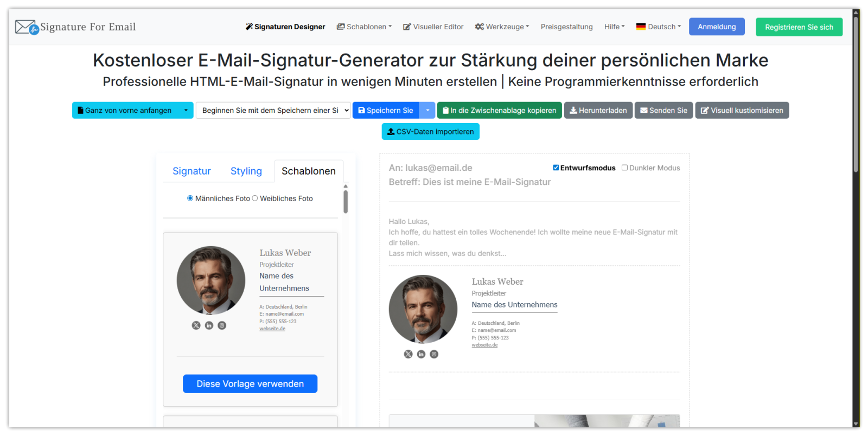Click the German flag icon in the navbar
Screen dimensions: 868x436
click(x=641, y=26)
